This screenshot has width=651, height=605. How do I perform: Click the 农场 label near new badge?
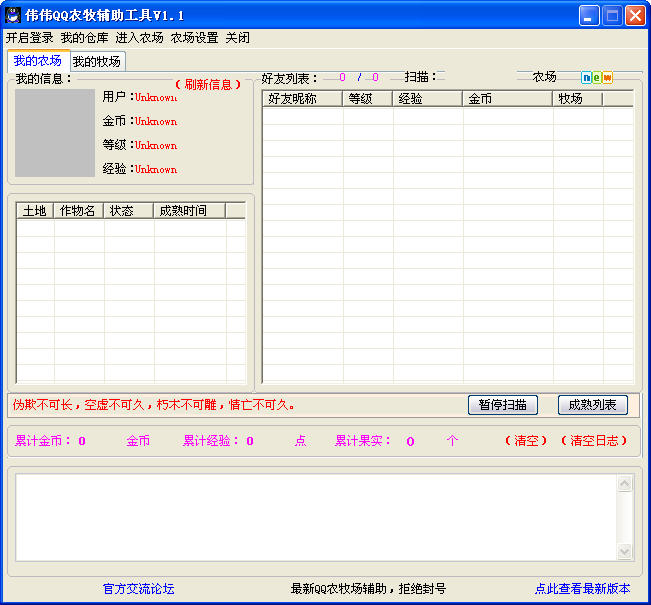[544, 77]
